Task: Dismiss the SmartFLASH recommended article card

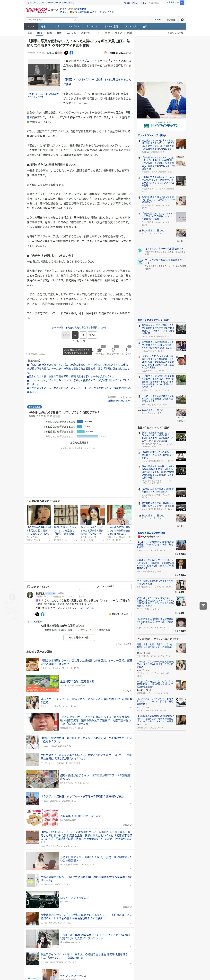Action: point(50,540)
